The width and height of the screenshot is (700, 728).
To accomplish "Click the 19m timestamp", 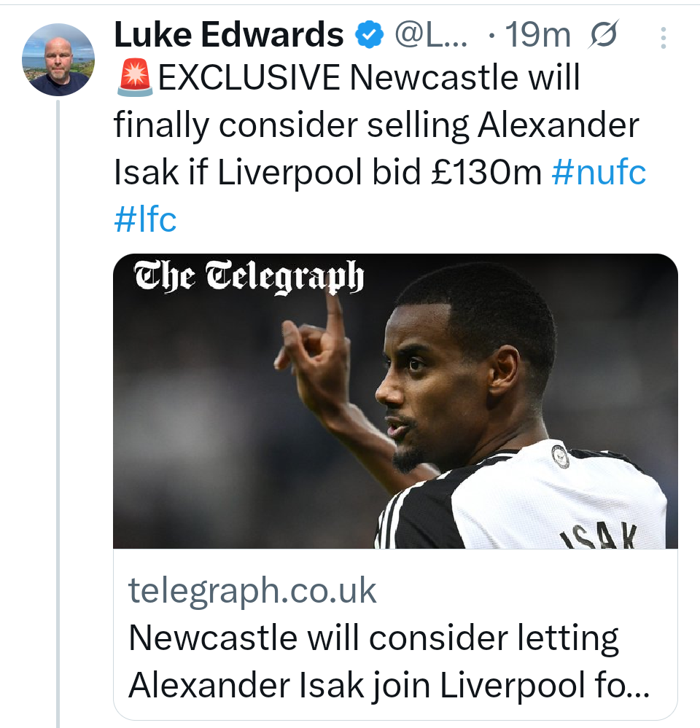I will tap(537, 34).
